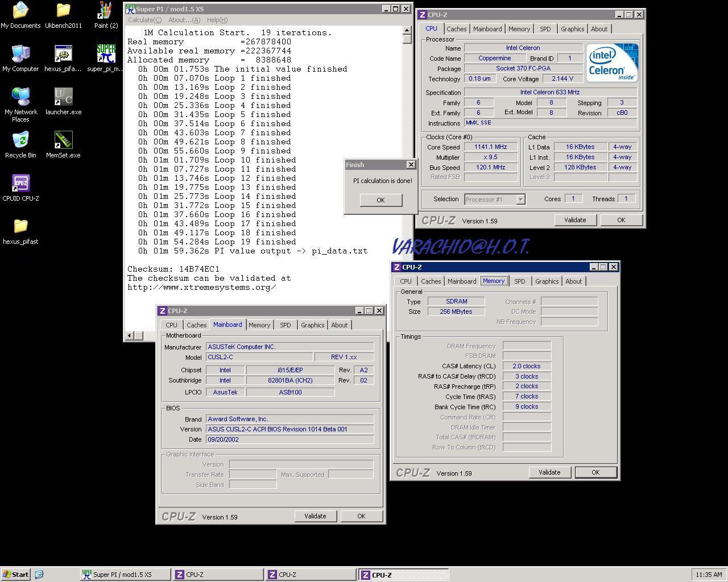This screenshot has width=728, height=582.
Task: Click OK in the Finish dialog
Action: (x=380, y=199)
